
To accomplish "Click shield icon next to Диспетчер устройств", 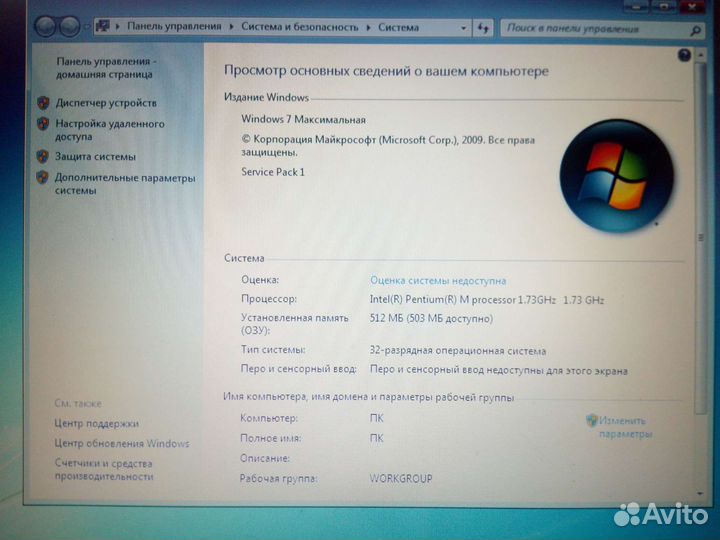I will coord(43,103).
